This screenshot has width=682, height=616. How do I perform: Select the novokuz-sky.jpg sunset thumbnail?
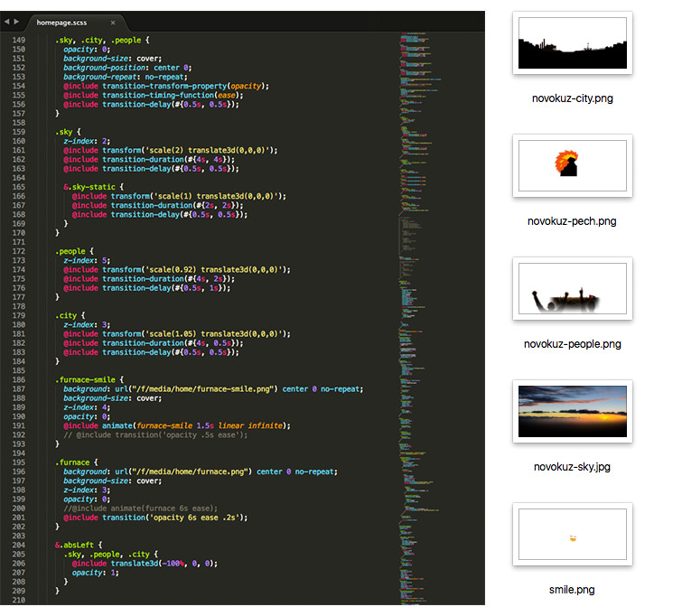tap(572, 411)
